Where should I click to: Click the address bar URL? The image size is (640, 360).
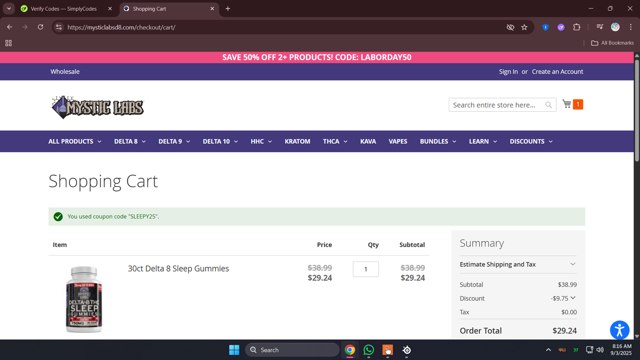click(x=122, y=27)
